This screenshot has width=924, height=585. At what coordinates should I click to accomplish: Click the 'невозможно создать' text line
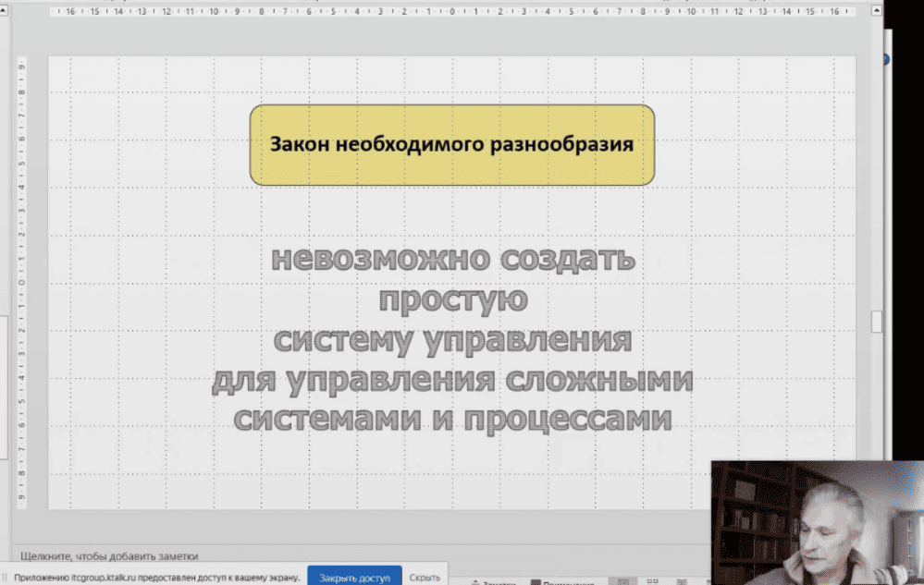[453, 259]
